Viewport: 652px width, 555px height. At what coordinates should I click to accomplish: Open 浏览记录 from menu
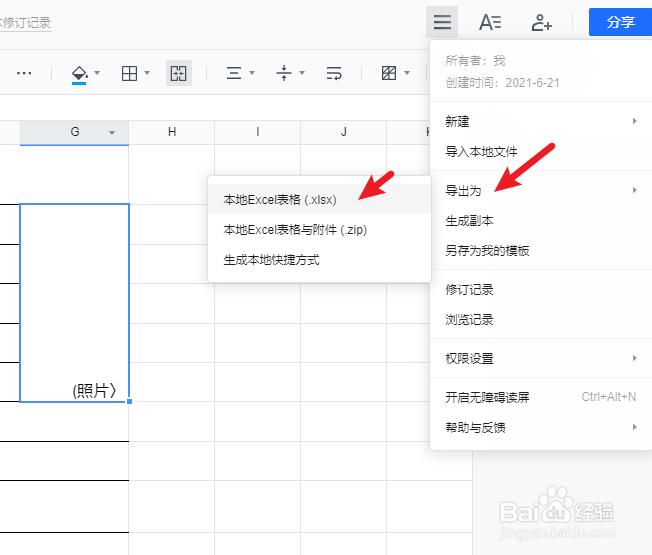point(541,320)
